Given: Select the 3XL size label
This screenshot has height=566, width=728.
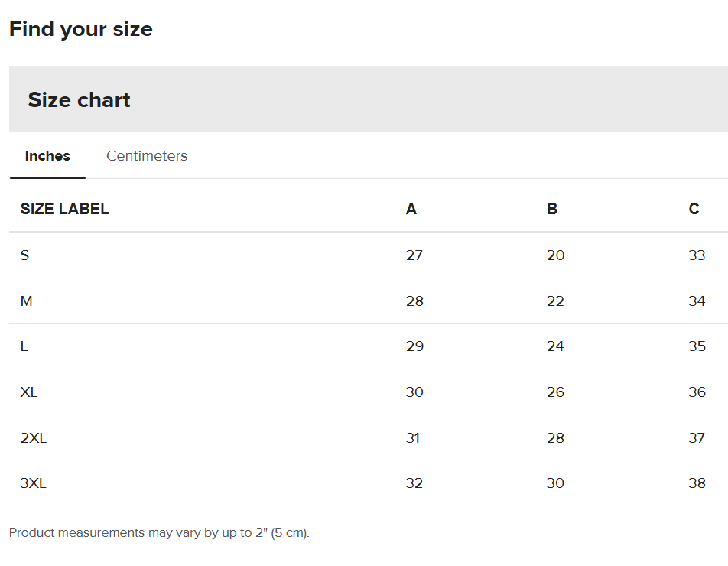Looking at the screenshot, I should [x=34, y=483].
